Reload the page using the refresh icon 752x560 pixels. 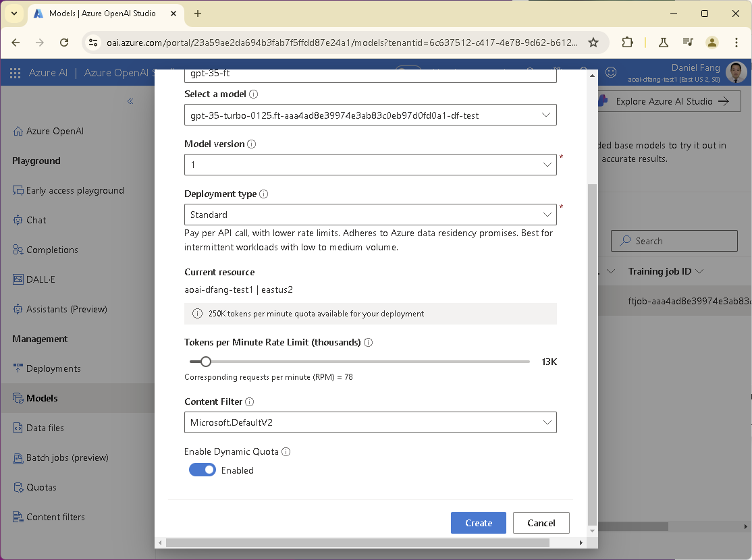tap(64, 43)
